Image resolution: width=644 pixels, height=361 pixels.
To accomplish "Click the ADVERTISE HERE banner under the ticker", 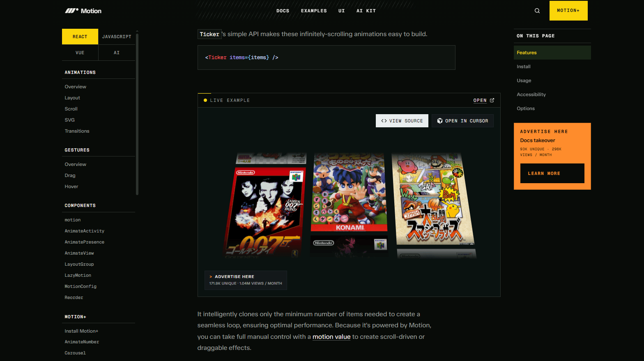I will click(246, 280).
